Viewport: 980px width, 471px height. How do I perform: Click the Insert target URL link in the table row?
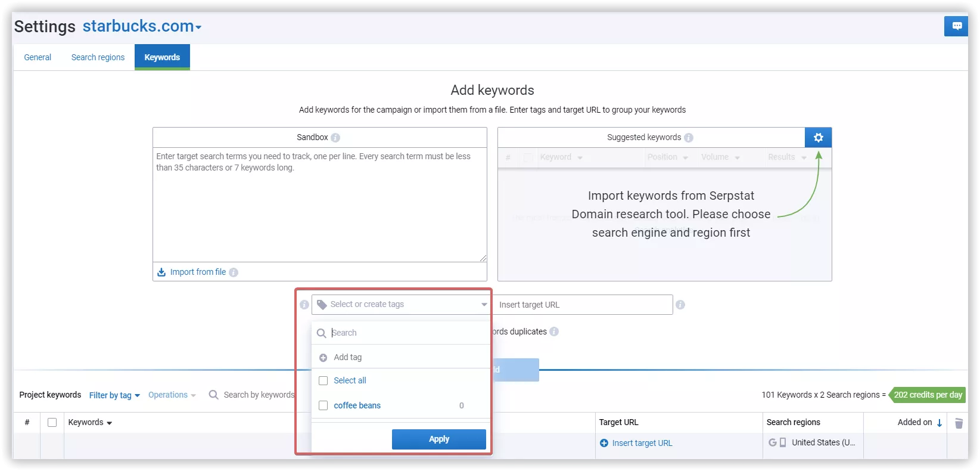click(642, 443)
